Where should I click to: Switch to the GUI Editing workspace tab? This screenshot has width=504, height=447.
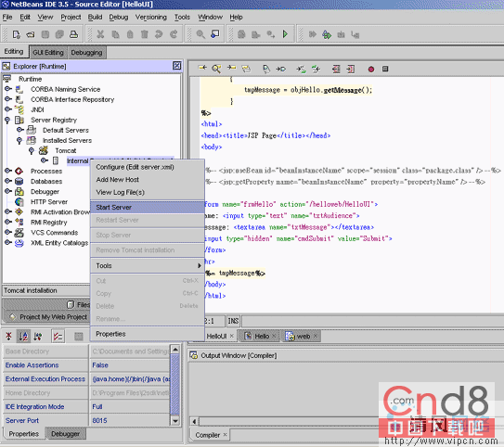coord(48,52)
